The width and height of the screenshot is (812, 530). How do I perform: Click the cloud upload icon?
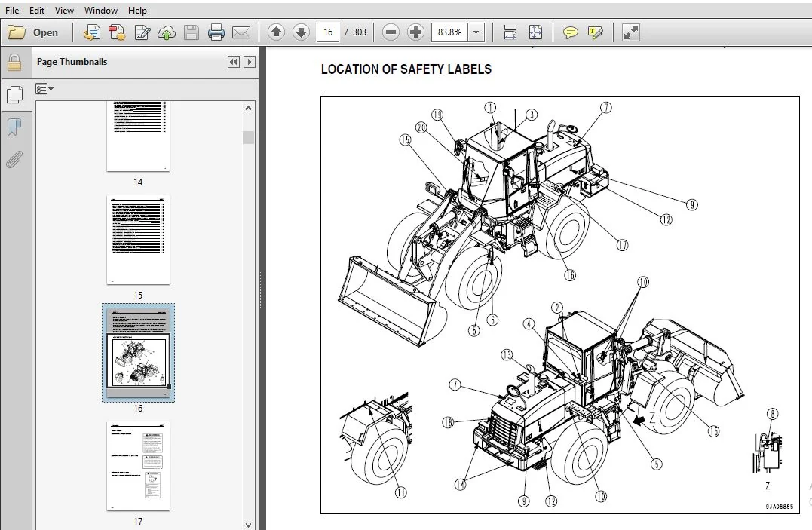pyautogui.click(x=166, y=32)
